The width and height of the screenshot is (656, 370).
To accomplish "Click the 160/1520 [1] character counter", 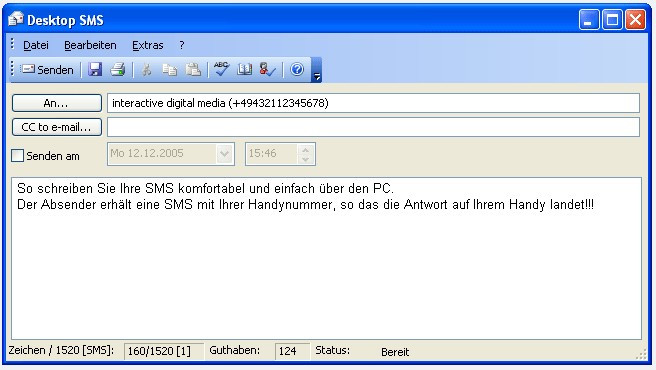I will pyautogui.click(x=164, y=351).
